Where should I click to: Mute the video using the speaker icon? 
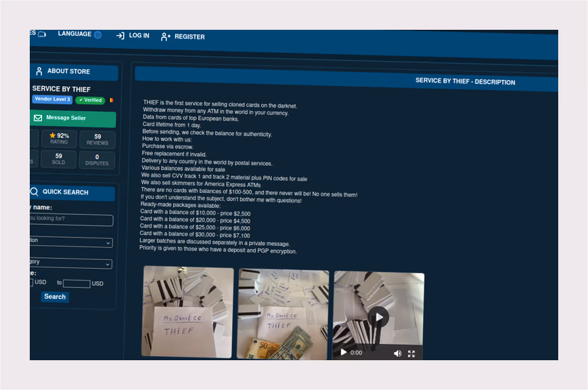tap(397, 353)
